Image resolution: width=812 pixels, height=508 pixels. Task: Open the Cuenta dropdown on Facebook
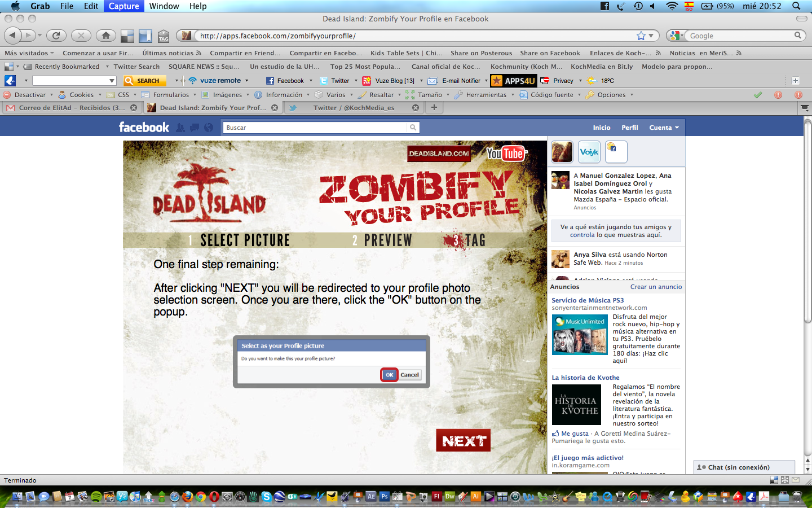click(664, 128)
